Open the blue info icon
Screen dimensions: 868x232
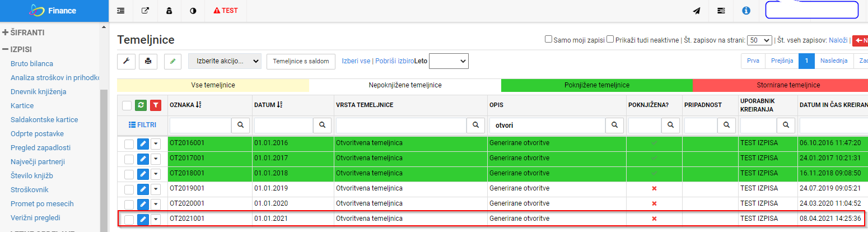click(746, 11)
